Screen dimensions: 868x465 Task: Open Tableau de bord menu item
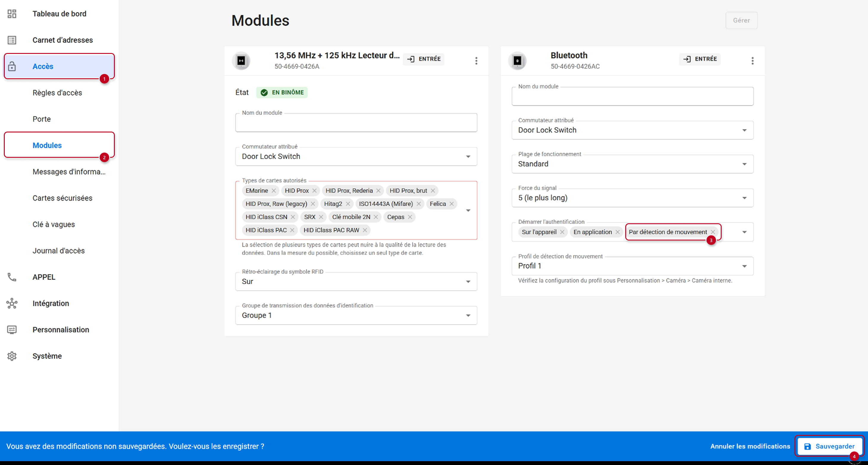(x=59, y=14)
